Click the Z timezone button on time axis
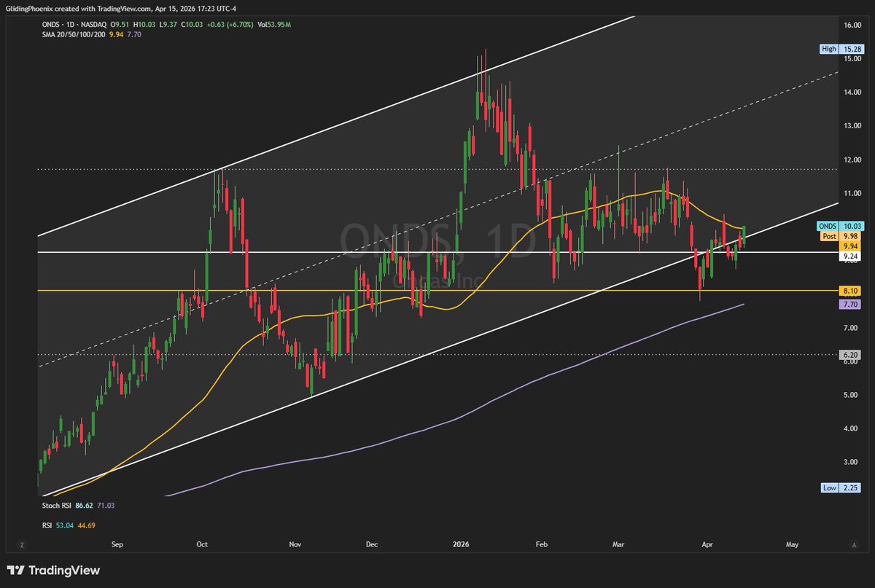This screenshot has height=588, width=875. coord(22,544)
